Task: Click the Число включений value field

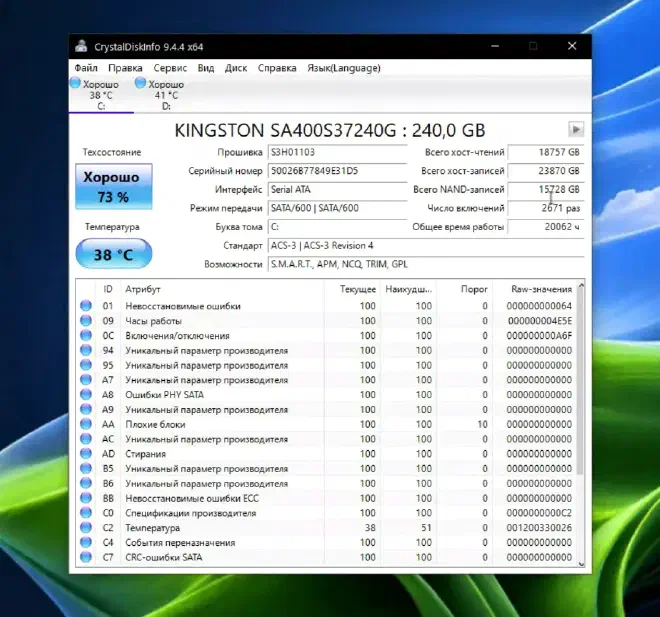Action: (x=546, y=208)
